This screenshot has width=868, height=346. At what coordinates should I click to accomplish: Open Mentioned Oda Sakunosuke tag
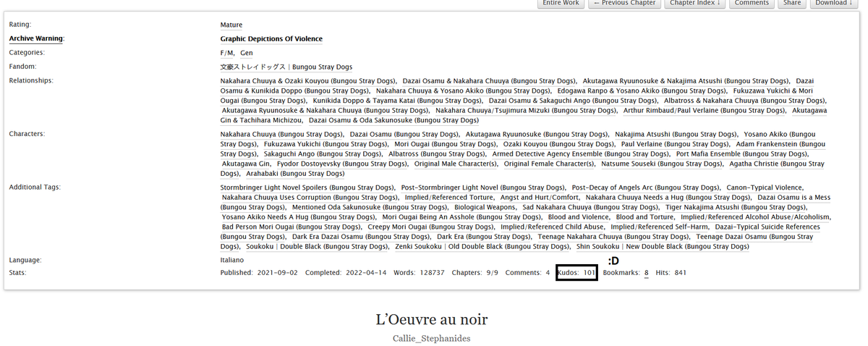[370, 207]
